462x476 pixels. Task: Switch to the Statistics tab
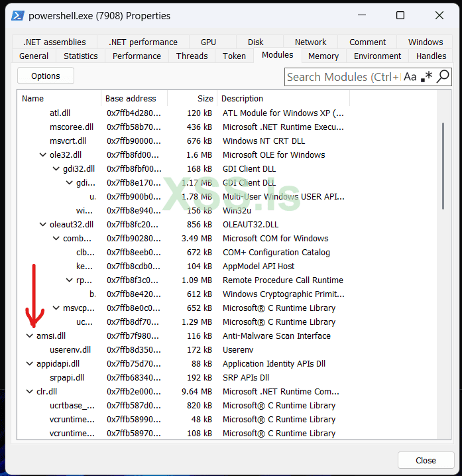coord(81,56)
